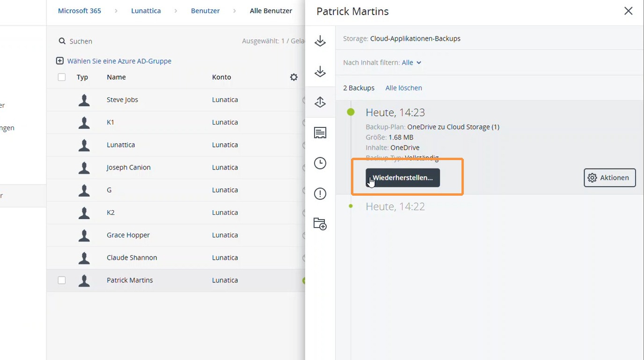644x360 pixels.
Task: Select Lunattica in the Name column
Action: click(121, 145)
